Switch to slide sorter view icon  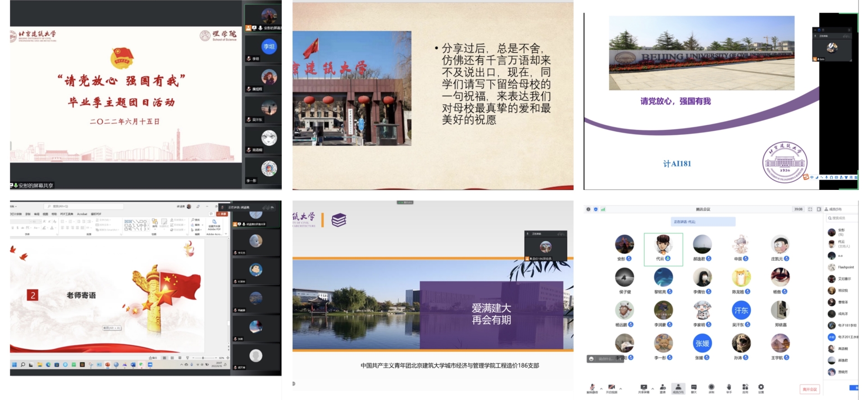[x=172, y=358]
